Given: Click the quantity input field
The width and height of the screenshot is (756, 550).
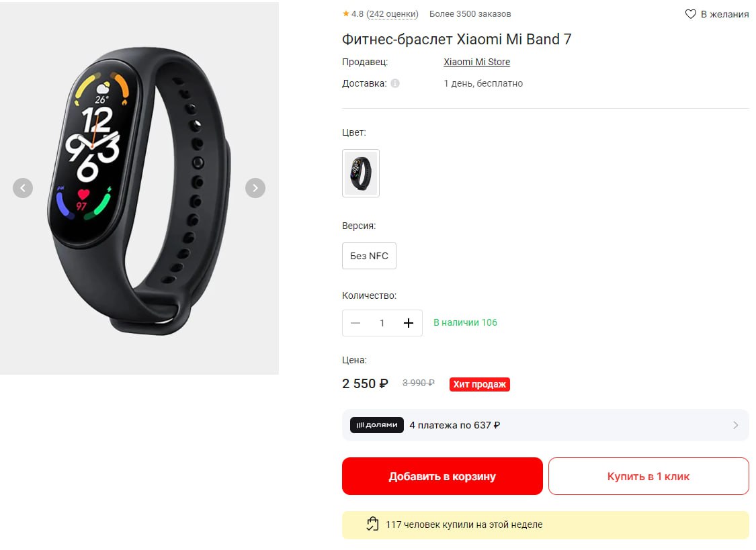Looking at the screenshot, I should coord(382,322).
